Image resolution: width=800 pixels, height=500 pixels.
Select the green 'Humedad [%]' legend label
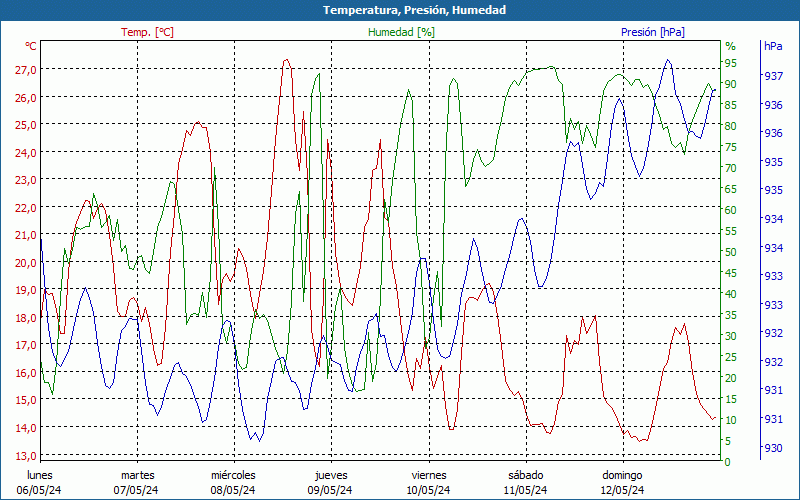tap(402, 32)
